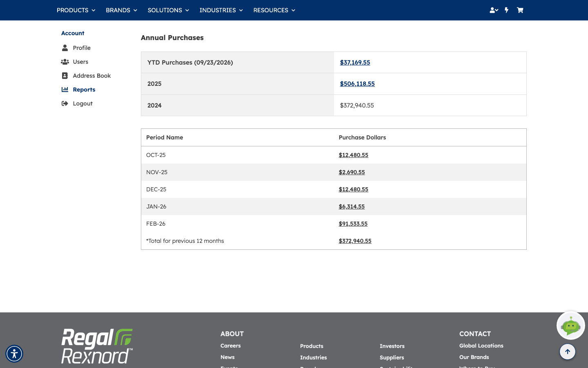Open the Investors footer link
The width and height of the screenshot is (588, 368).
pos(392,346)
